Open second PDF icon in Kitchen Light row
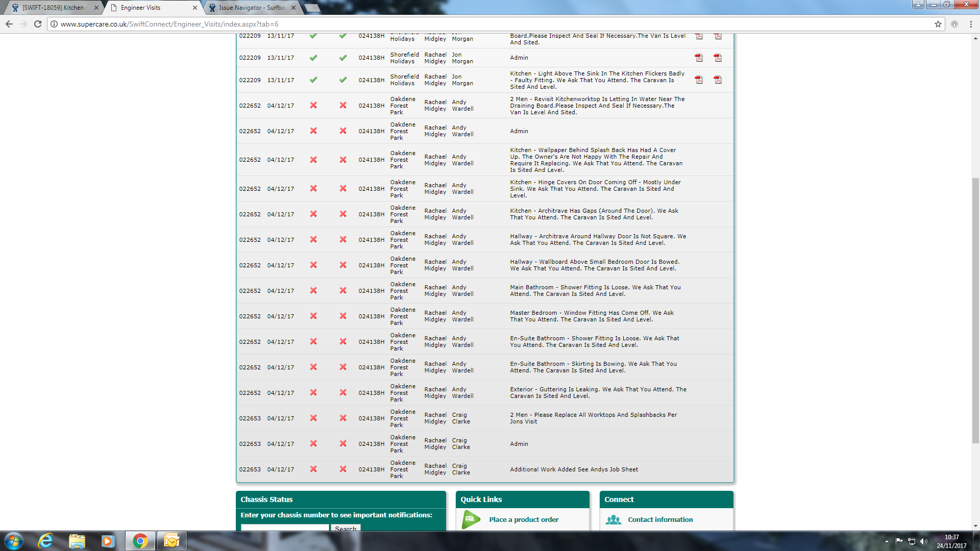Image resolution: width=980 pixels, height=551 pixels. coord(718,80)
